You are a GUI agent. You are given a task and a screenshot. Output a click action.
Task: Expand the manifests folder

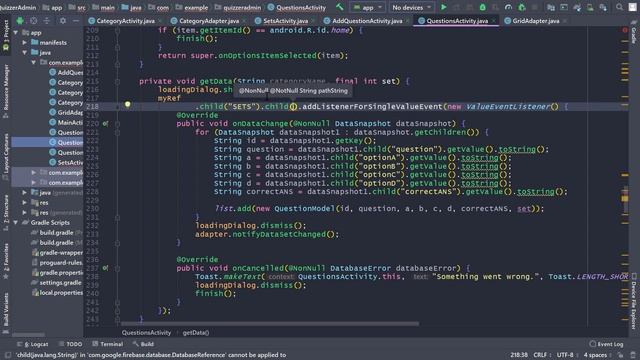[25, 42]
